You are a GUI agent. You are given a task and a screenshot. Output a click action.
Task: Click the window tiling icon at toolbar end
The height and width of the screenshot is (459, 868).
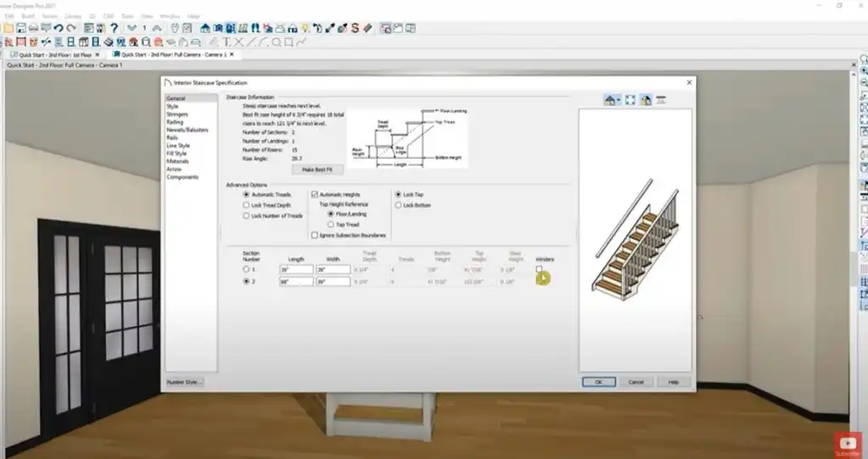point(410,28)
